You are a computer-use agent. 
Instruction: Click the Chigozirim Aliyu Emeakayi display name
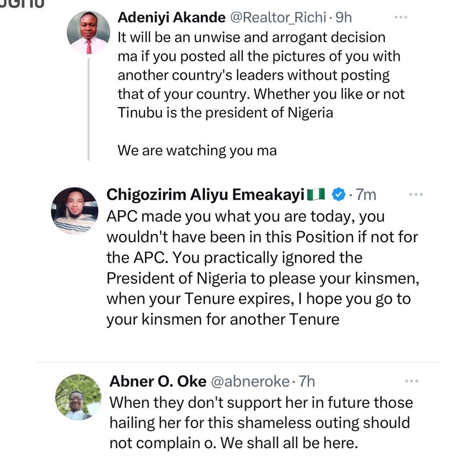pyautogui.click(x=205, y=195)
